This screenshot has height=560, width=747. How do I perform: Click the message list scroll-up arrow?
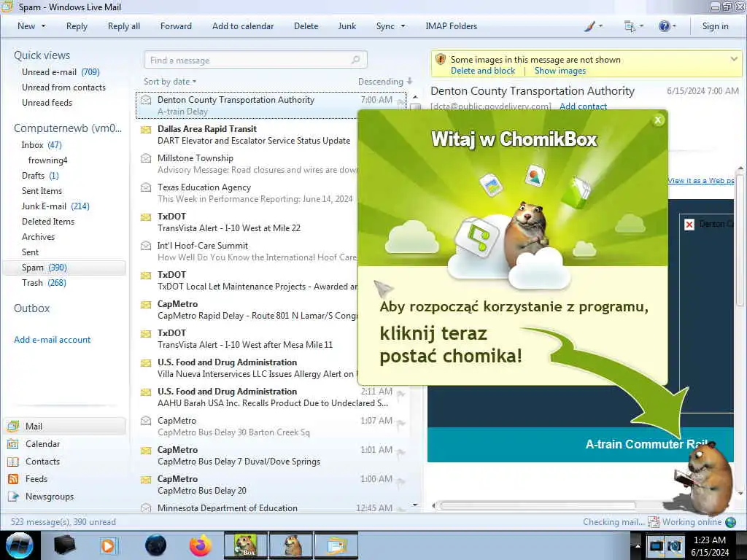(415, 97)
